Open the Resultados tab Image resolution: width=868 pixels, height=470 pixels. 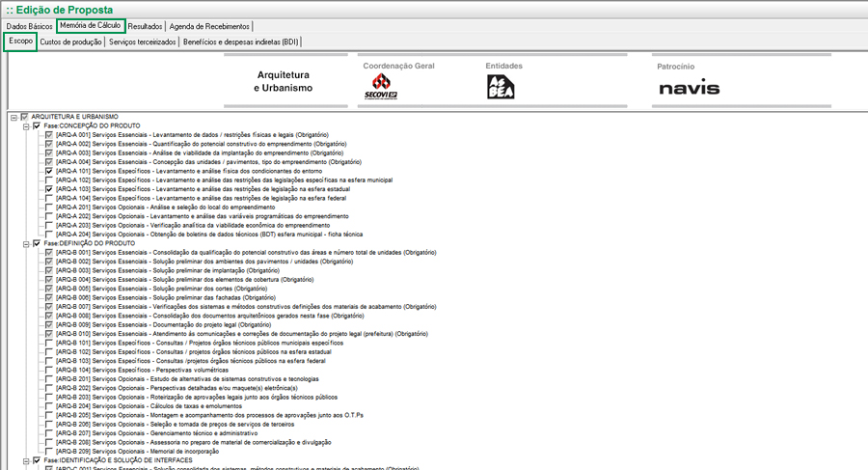point(145,26)
